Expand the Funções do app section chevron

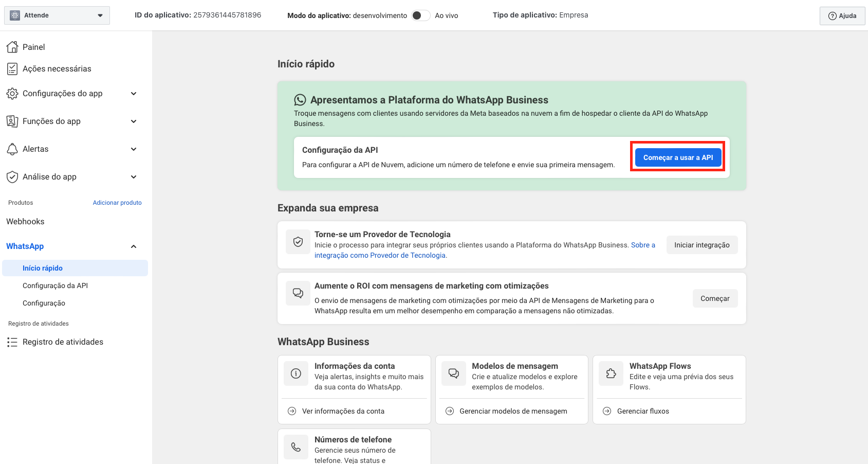point(134,121)
